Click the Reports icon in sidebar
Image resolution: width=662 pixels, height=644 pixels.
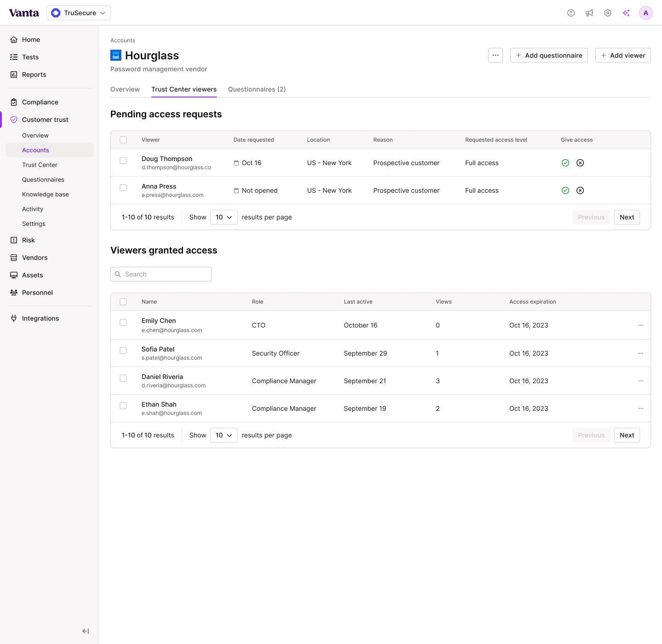[x=14, y=75]
